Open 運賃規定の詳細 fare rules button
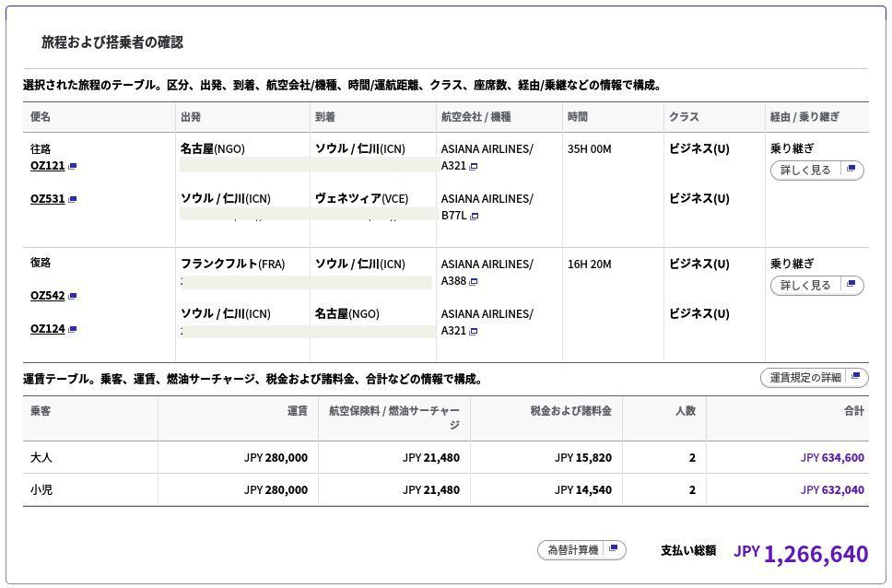The width and height of the screenshot is (892, 588). [x=814, y=378]
